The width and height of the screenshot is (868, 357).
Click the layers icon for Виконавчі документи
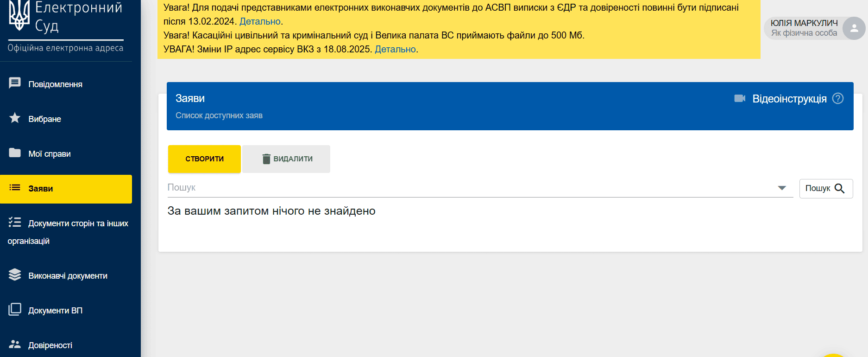tap(15, 275)
